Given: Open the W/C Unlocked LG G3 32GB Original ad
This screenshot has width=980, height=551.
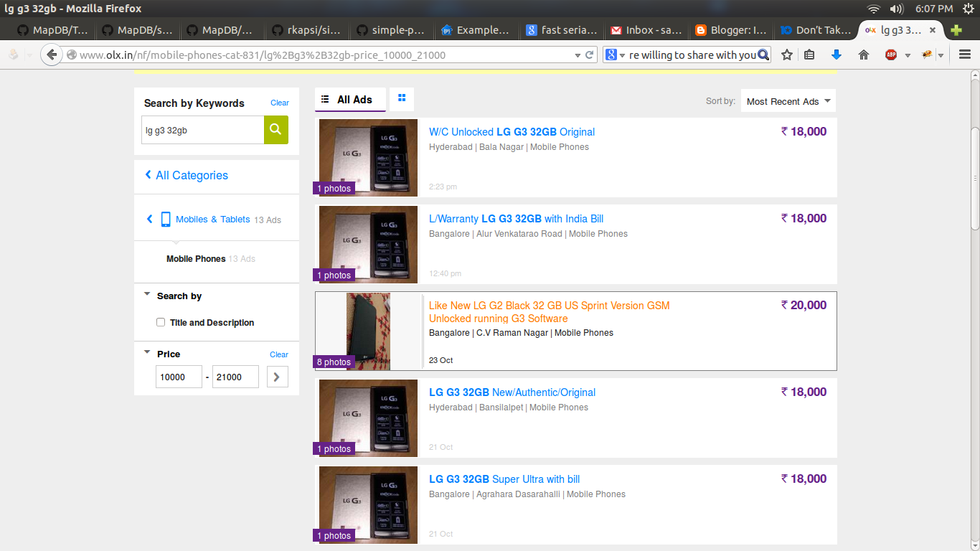Looking at the screenshot, I should (512, 132).
